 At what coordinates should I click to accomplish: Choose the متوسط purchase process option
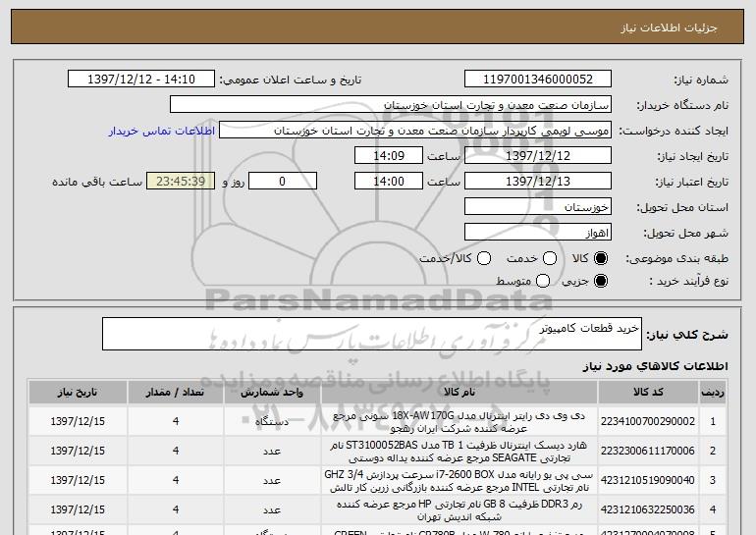coord(543,281)
